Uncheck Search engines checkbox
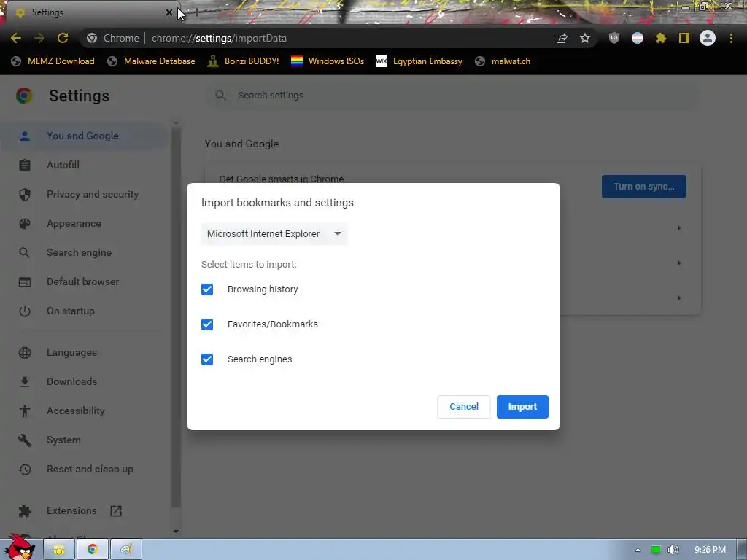The width and height of the screenshot is (747, 560). tap(207, 359)
